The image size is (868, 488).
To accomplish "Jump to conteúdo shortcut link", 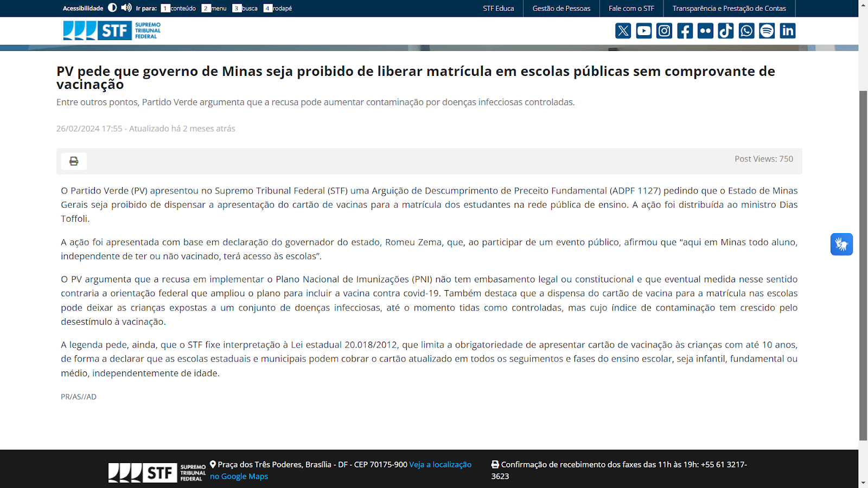I will (x=178, y=8).
